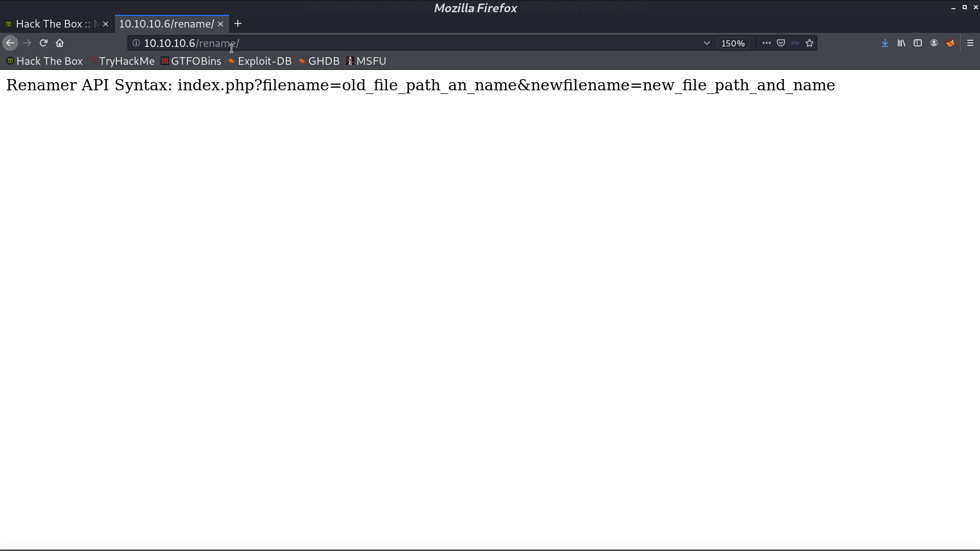Save page to Pocket
This screenshot has width=980, height=551.
pyautogui.click(x=781, y=43)
